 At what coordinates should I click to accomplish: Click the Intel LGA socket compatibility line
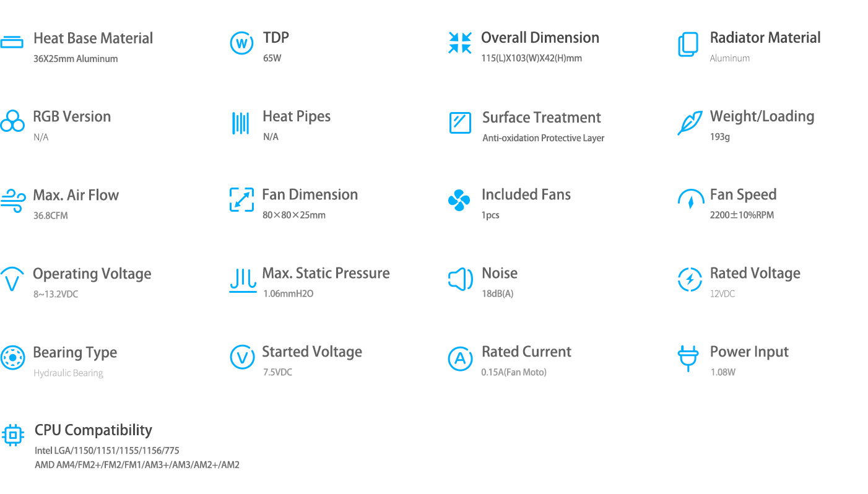pyautogui.click(x=107, y=451)
